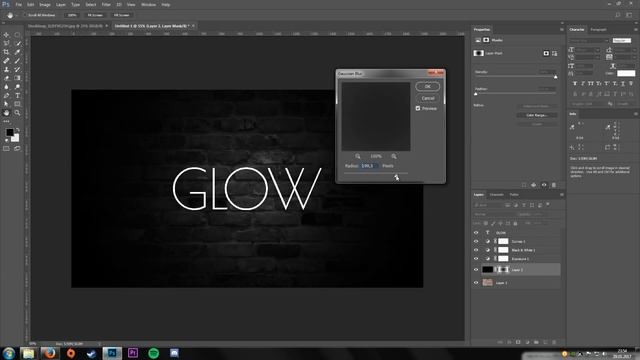Open the Edit Toolbar three-dots menu
Screen dimensions: 640x360
tap(6, 121)
